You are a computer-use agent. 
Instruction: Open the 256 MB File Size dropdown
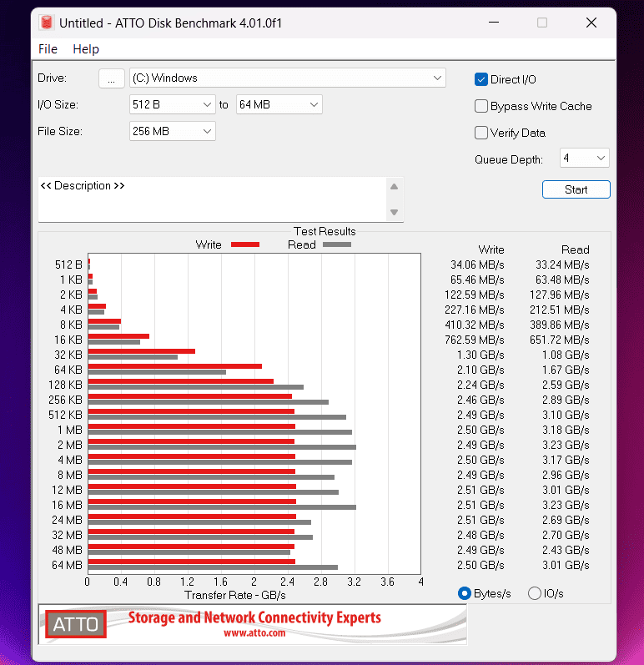(172, 131)
